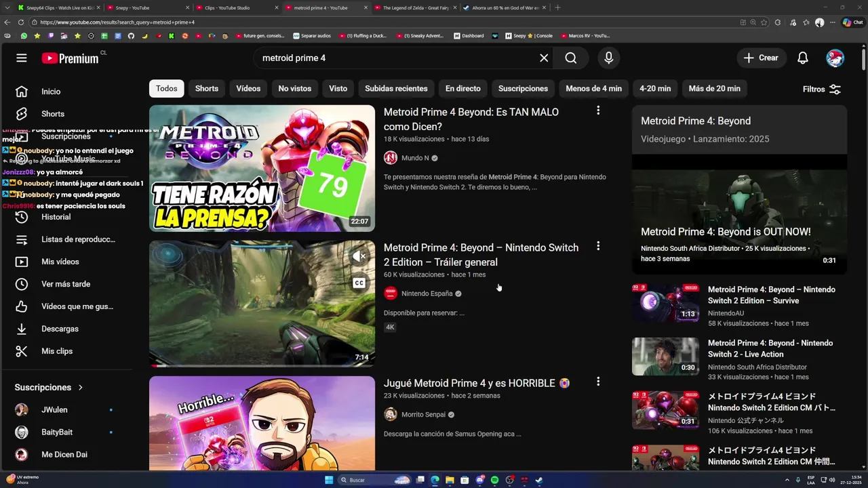Select the No vistos chip
Viewport: 868px width, 488px height.
tap(295, 89)
